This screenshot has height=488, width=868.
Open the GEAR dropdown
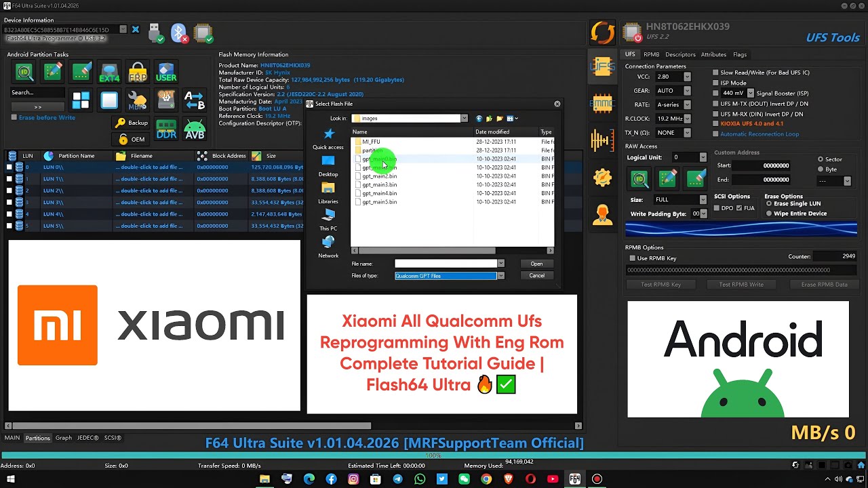click(687, 91)
